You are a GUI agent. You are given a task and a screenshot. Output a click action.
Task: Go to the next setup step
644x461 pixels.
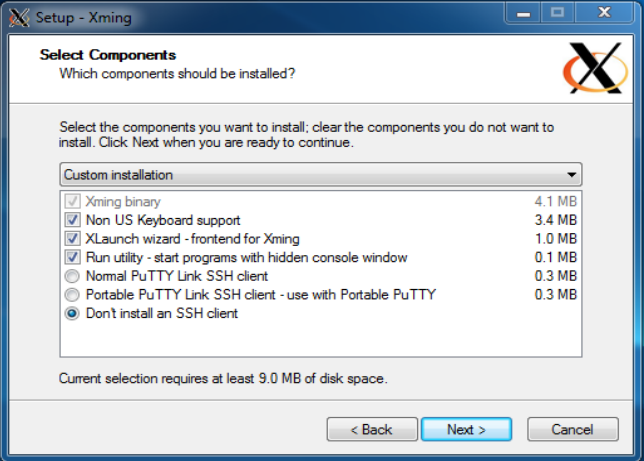tap(466, 429)
